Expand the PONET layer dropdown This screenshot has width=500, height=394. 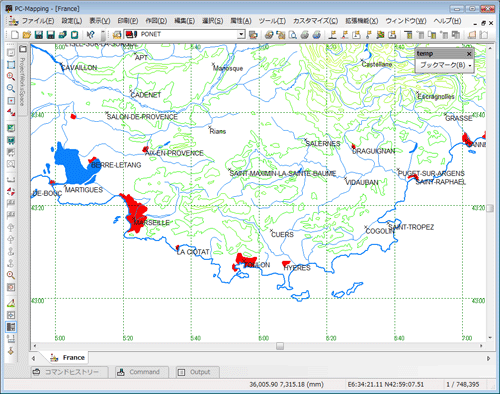tap(241, 34)
